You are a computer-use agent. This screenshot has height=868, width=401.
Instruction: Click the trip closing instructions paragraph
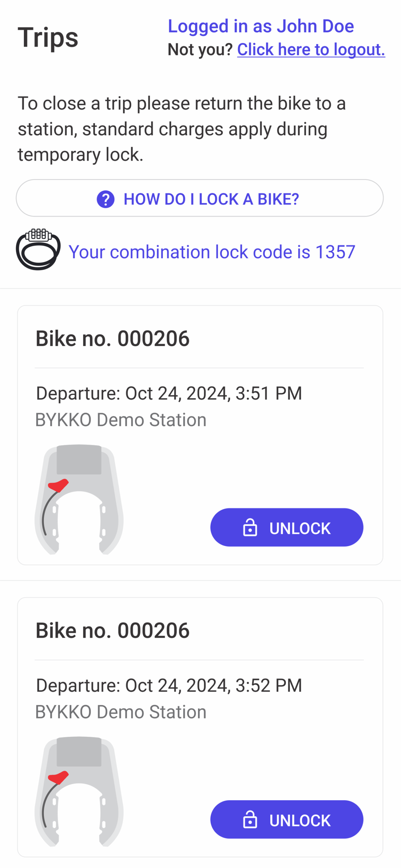click(182, 129)
